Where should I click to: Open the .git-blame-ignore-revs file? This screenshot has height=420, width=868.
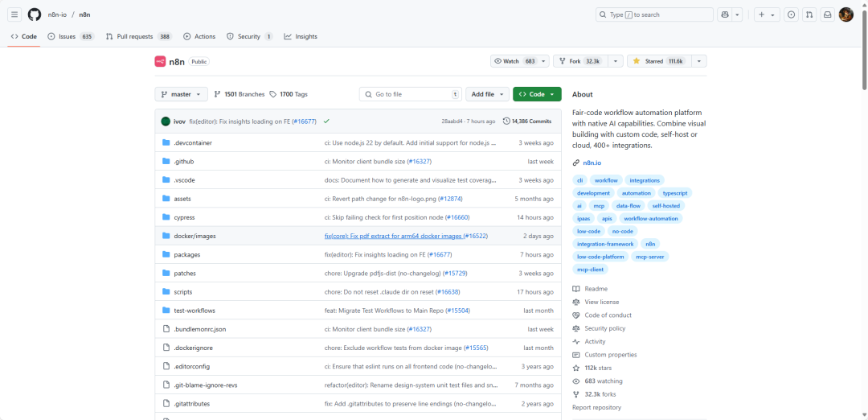[206, 385]
